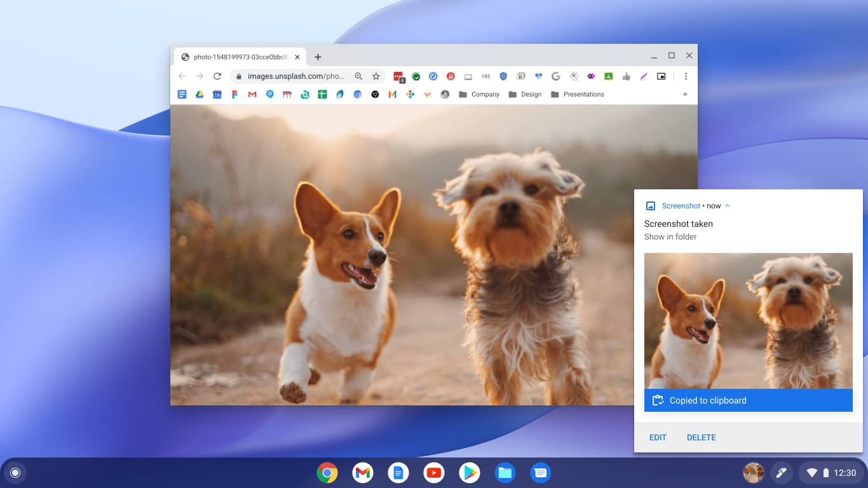The height and width of the screenshot is (488, 868).
Task: Open the launcher circle button
Action: click(16, 473)
